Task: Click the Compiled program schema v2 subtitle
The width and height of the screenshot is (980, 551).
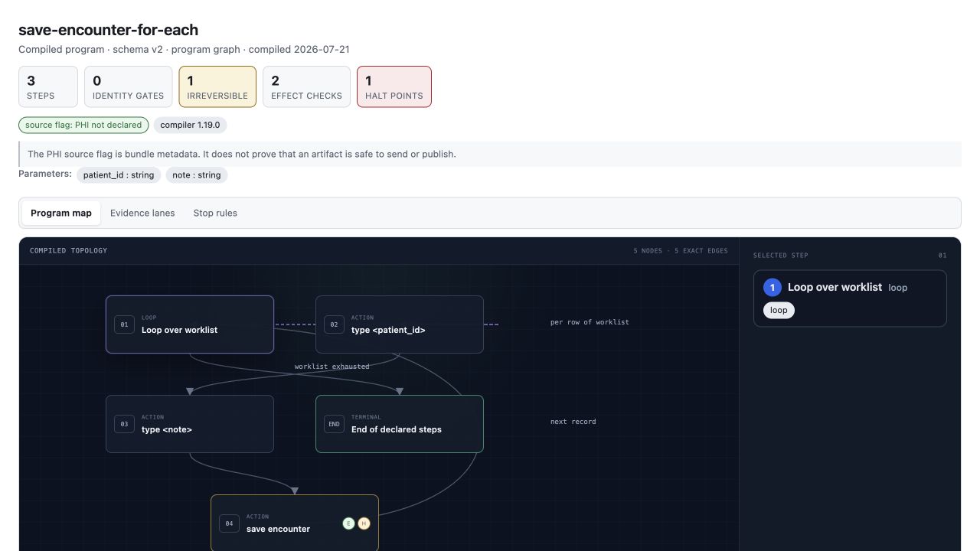Action: tap(184, 49)
